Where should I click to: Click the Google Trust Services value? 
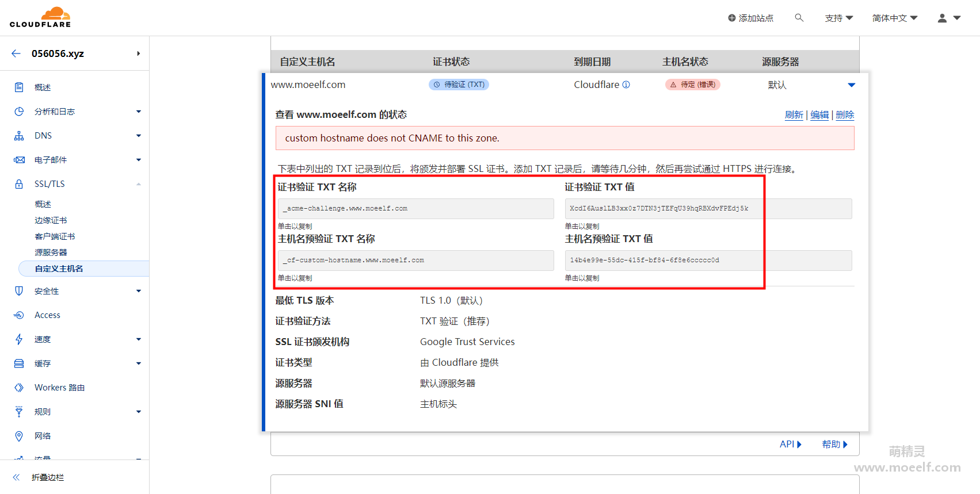pyautogui.click(x=467, y=342)
